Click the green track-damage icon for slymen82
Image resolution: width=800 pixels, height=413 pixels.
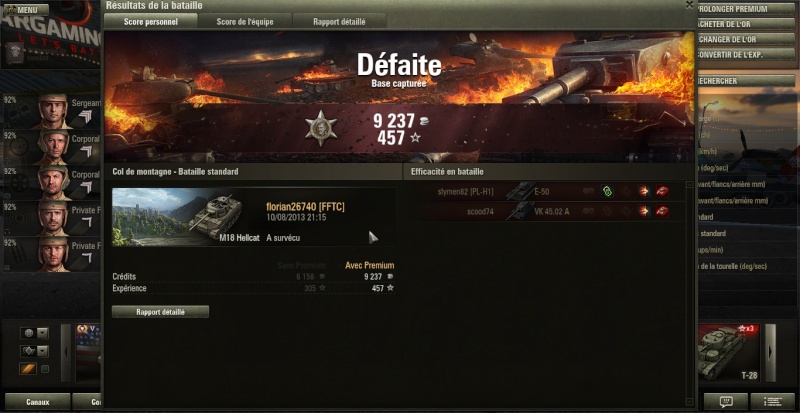coord(607,191)
